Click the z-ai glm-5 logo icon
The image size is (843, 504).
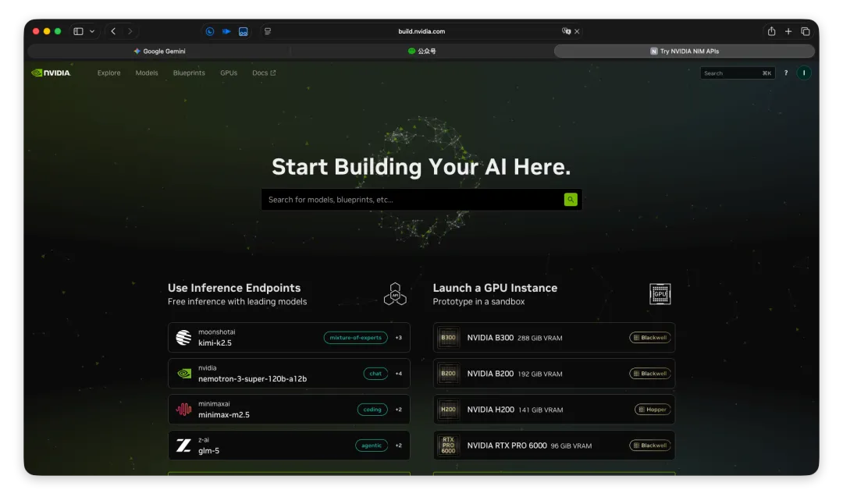(184, 445)
